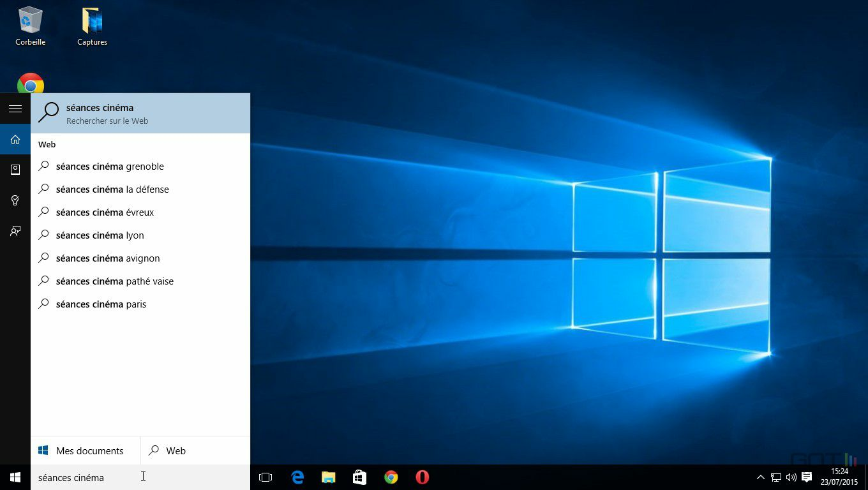
Task: Show hidden system tray icons
Action: point(760,477)
